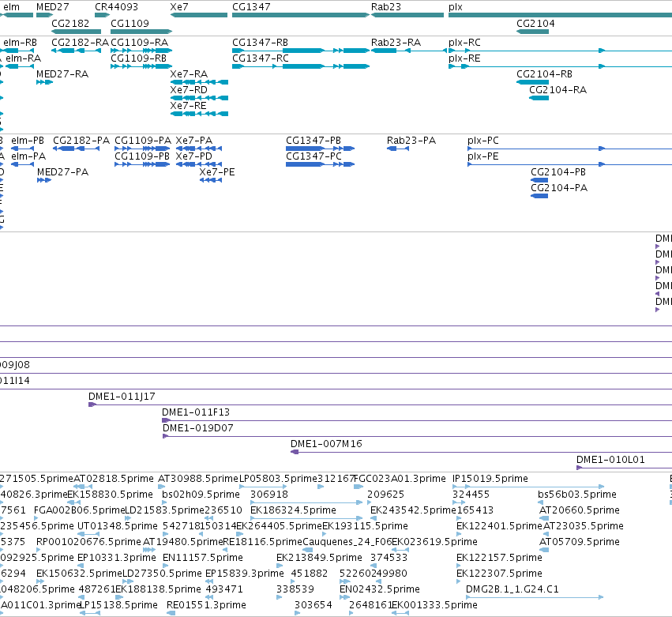Select the CG2182-PA protein label
672x617 pixels.
[81, 140]
